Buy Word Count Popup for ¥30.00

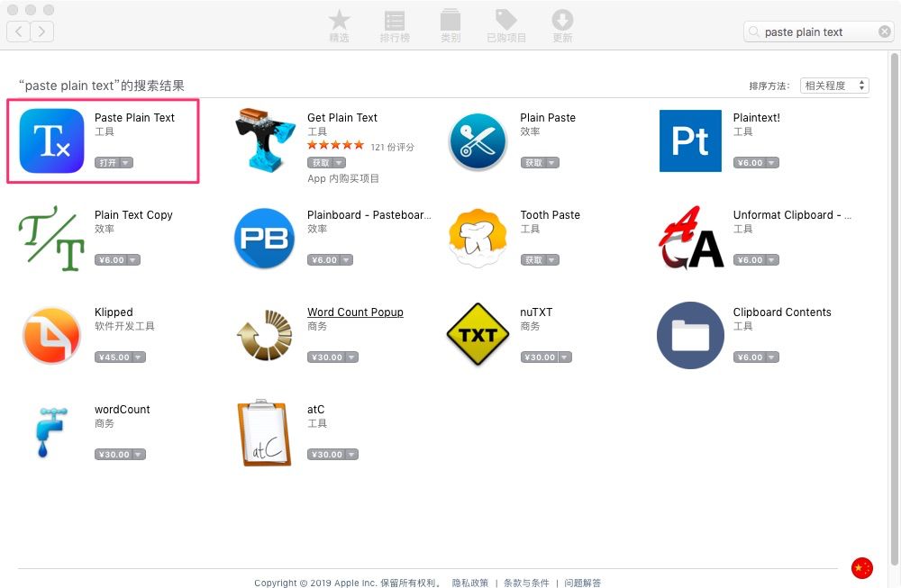tap(326, 357)
